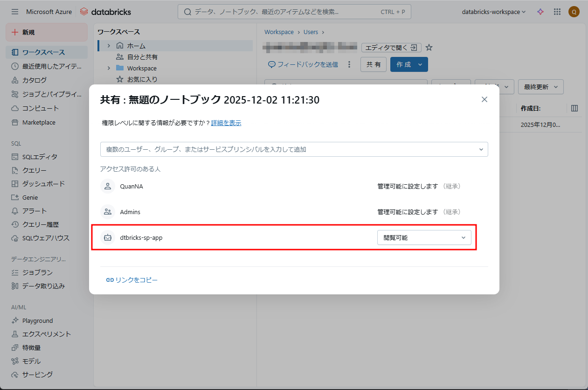Click the user avatar icon
Viewport: 588px width, 390px height.
click(574, 12)
